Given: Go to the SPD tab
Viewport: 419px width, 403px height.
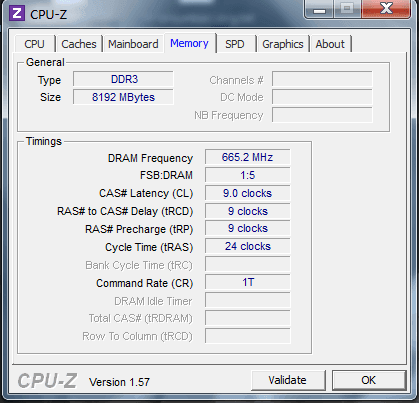Looking at the screenshot, I should pyautogui.click(x=235, y=44).
